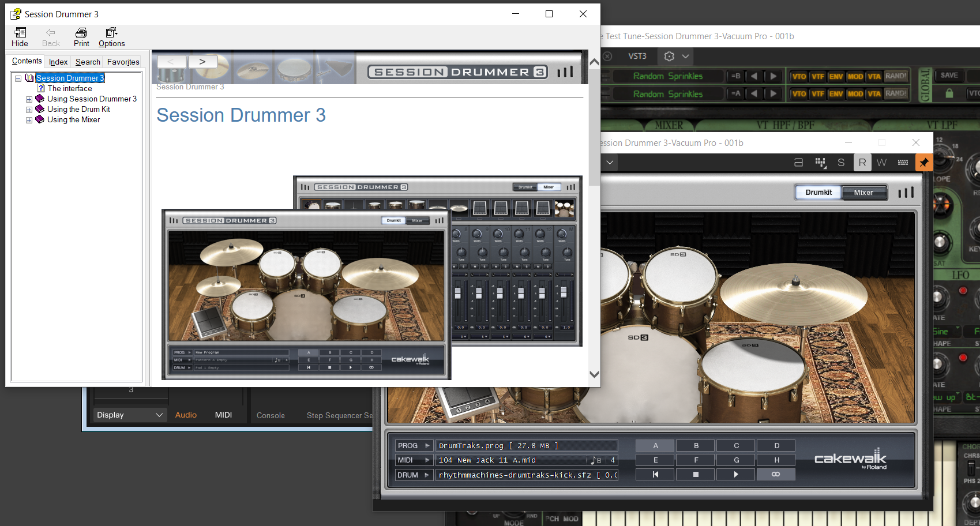Viewport: 980px width, 526px height.
Task: Toggle top row VTO button
Action: (x=799, y=76)
